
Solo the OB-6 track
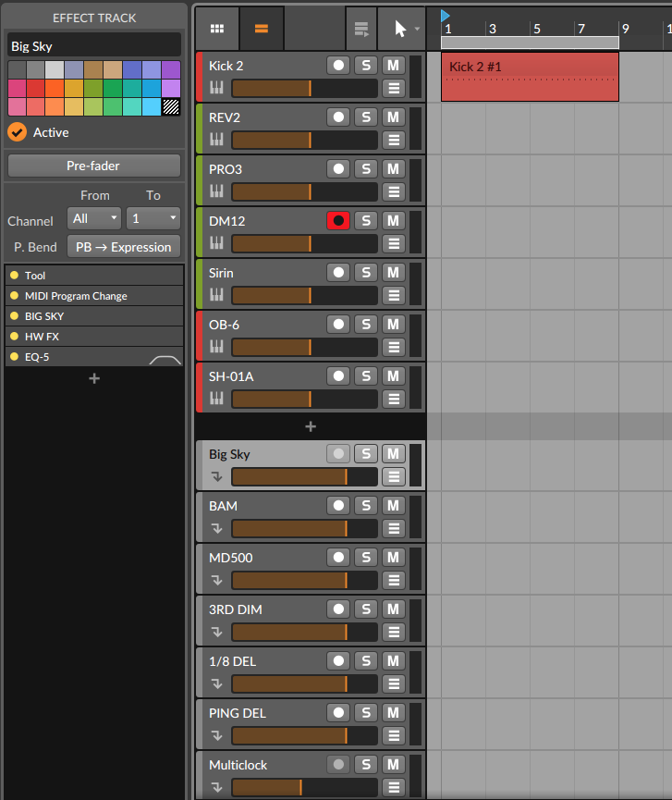(366, 324)
